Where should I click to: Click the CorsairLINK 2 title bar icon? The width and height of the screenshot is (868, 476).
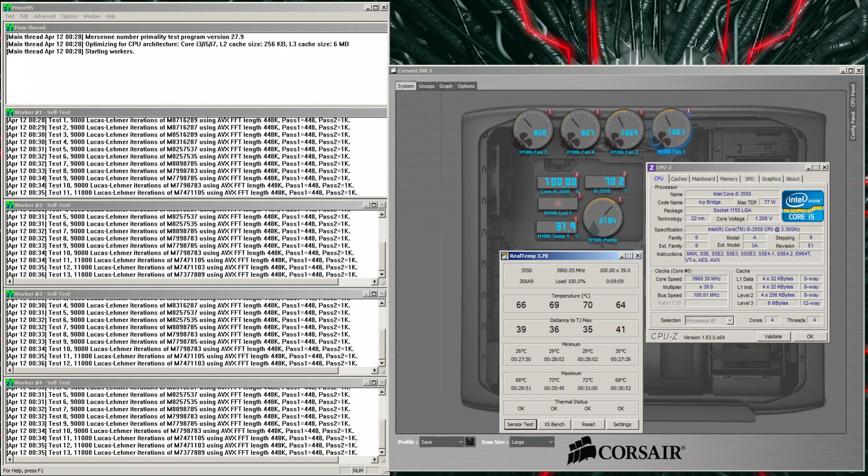tap(394, 71)
